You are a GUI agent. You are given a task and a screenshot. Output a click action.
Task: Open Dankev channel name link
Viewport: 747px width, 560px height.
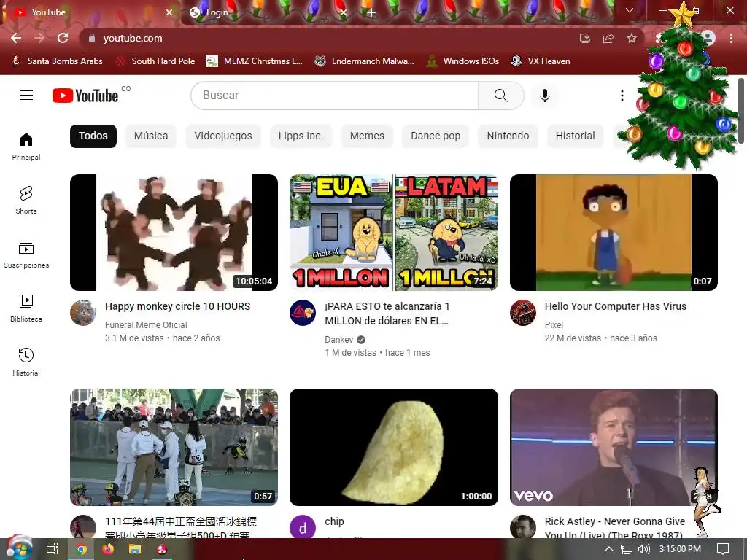click(339, 340)
